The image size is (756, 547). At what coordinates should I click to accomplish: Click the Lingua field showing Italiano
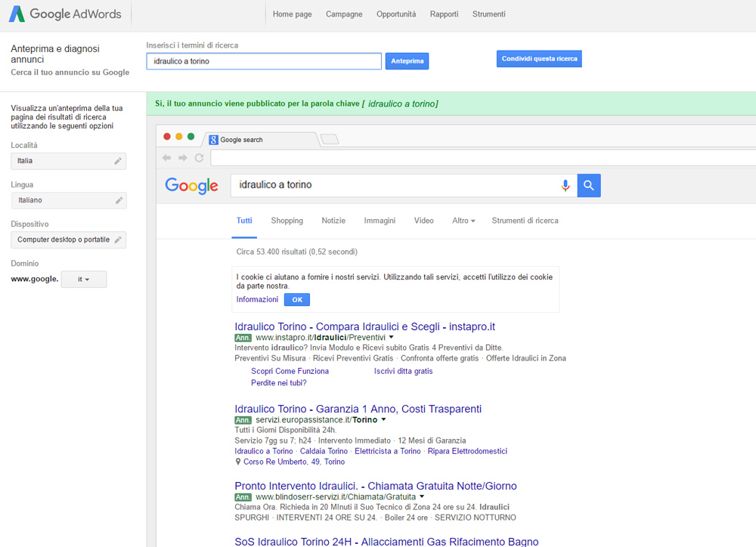(69, 200)
